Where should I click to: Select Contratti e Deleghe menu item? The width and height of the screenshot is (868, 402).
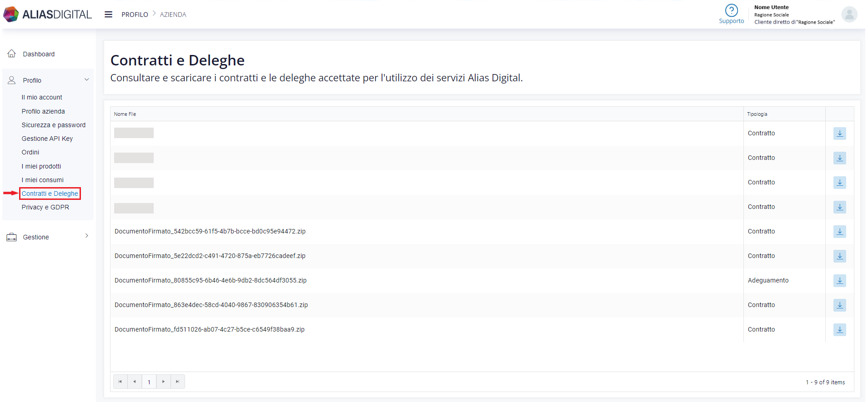[x=50, y=194]
